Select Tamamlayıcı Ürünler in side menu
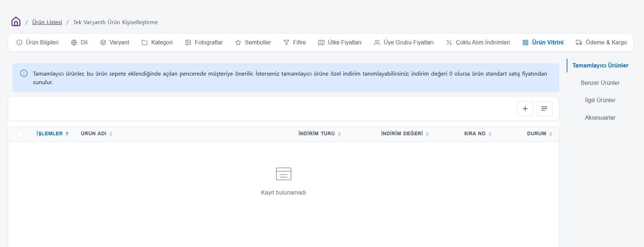644x247 pixels. [x=600, y=65]
